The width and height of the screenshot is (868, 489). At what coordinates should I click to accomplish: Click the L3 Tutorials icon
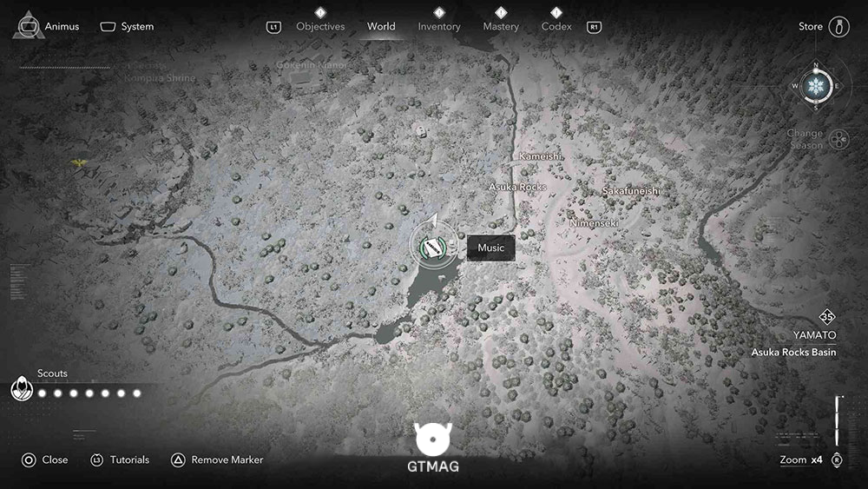point(97,460)
